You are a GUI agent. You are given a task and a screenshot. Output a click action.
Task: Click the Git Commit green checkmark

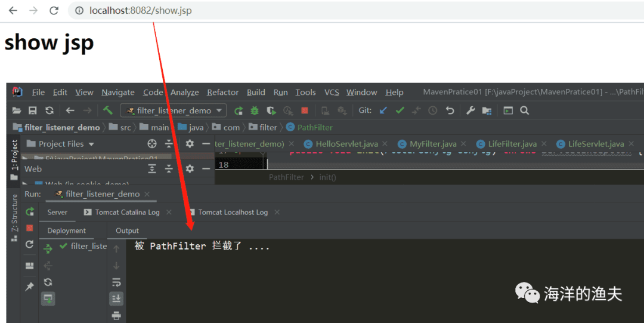click(400, 110)
